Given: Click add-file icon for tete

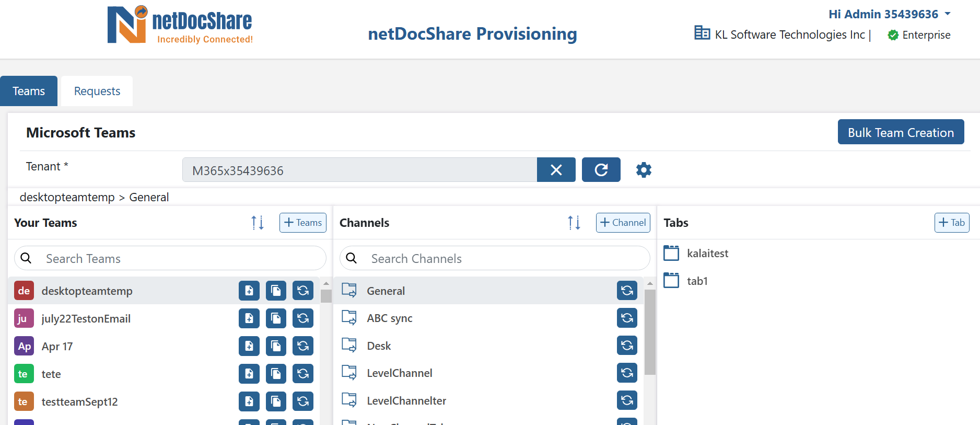Looking at the screenshot, I should tap(249, 374).
